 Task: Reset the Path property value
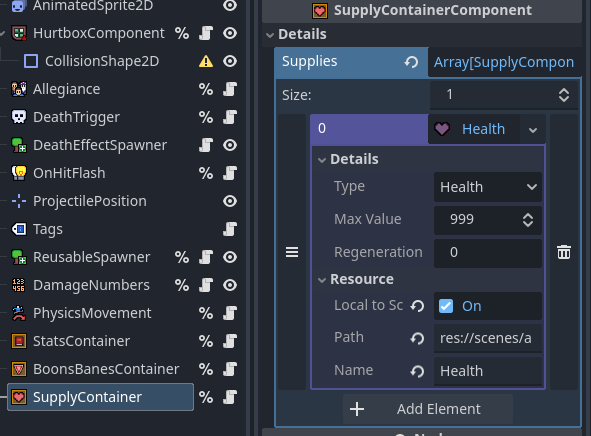pos(417,338)
